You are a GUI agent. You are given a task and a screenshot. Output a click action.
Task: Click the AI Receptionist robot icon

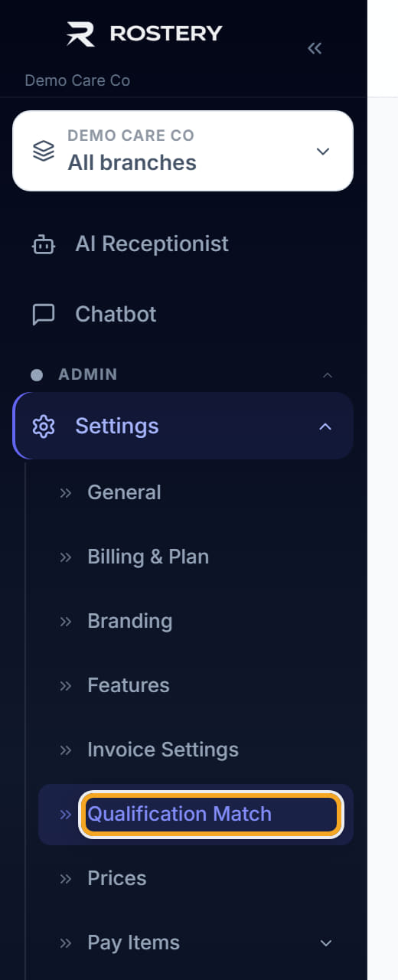point(44,244)
